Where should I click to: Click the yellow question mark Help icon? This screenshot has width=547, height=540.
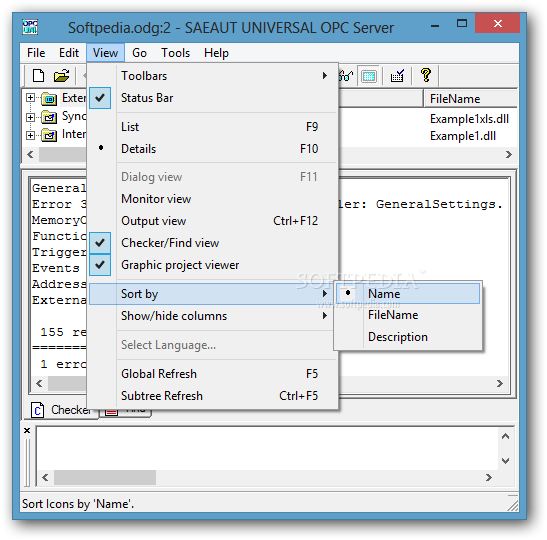[x=426, y=75]
